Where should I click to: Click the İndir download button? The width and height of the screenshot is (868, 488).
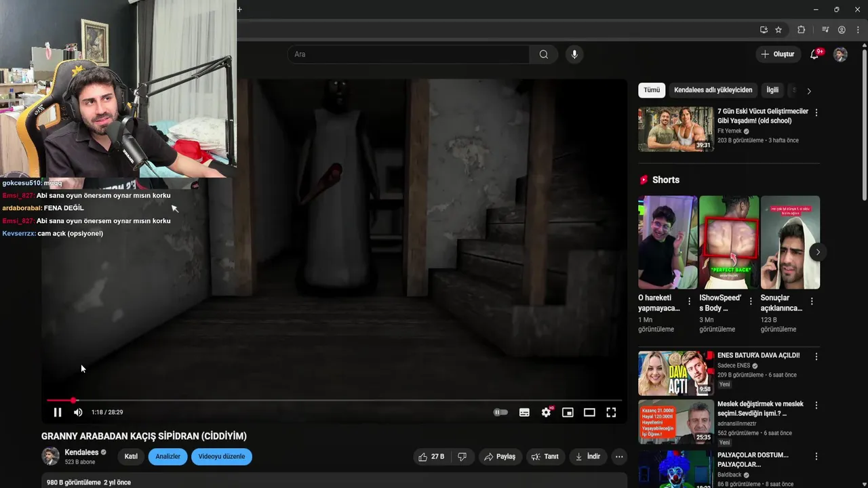[x=588, y=457]
